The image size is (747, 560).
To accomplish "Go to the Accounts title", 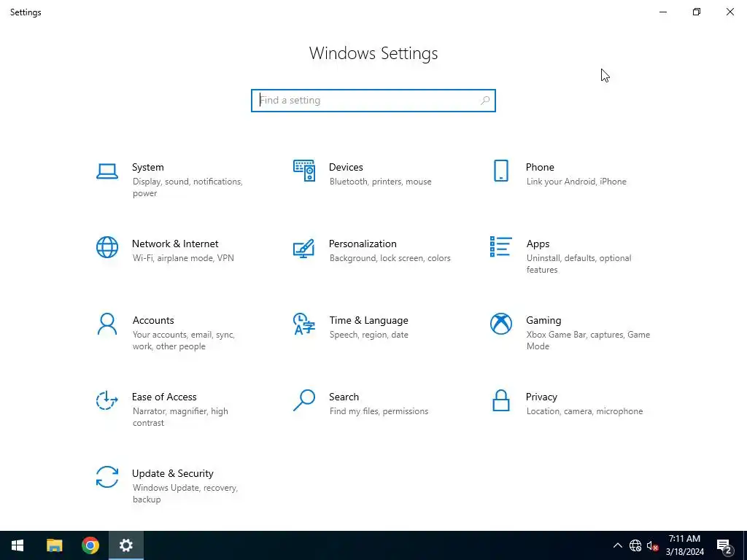I will [x=153, y=321].
